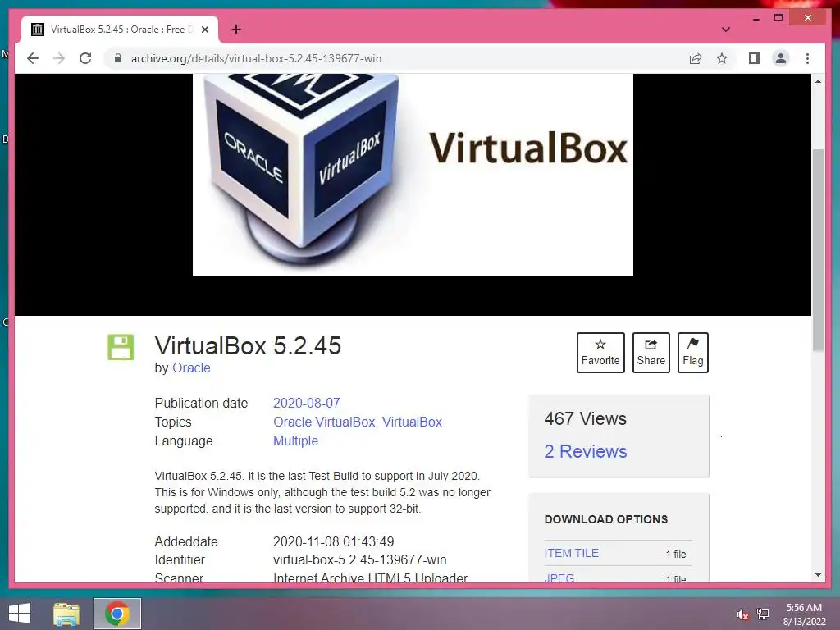Open a new browser tab
This screenshot has height=630, width=840.
click(236, 30)
